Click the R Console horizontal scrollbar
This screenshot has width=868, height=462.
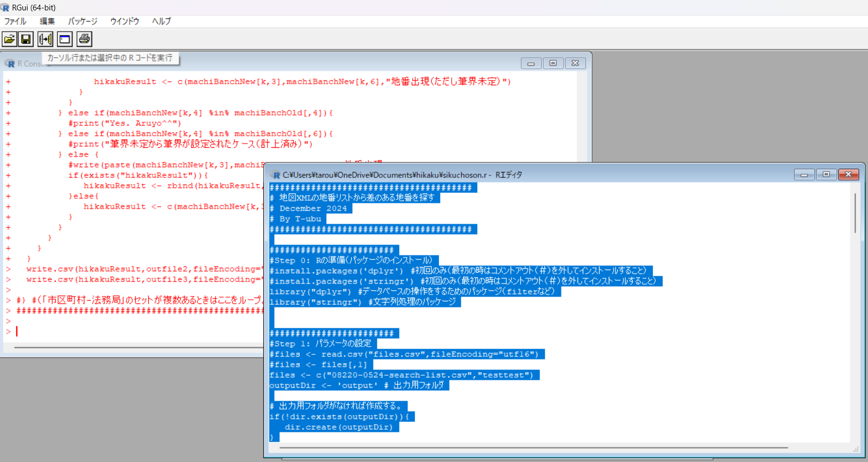[x=139, y=347]
